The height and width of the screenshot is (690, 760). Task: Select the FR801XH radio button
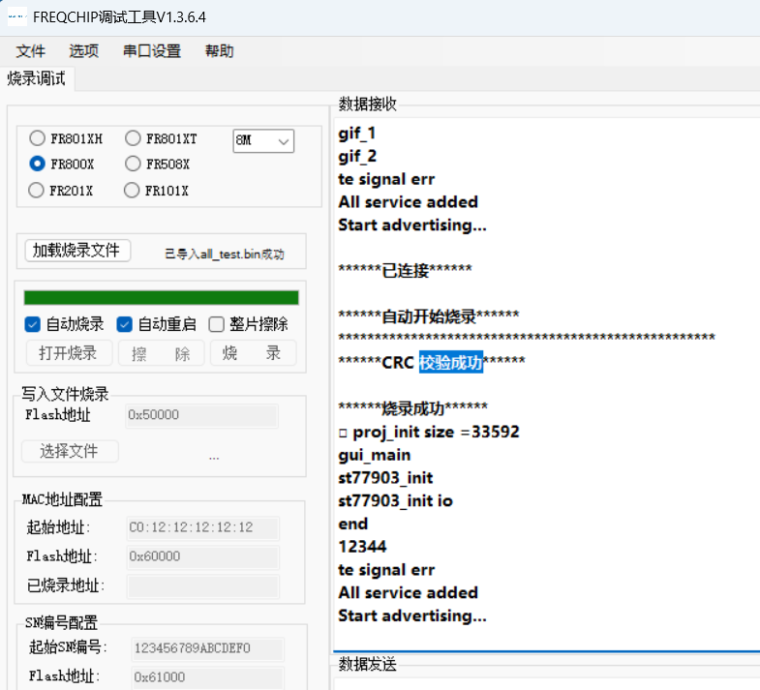(x=37, y=139)
